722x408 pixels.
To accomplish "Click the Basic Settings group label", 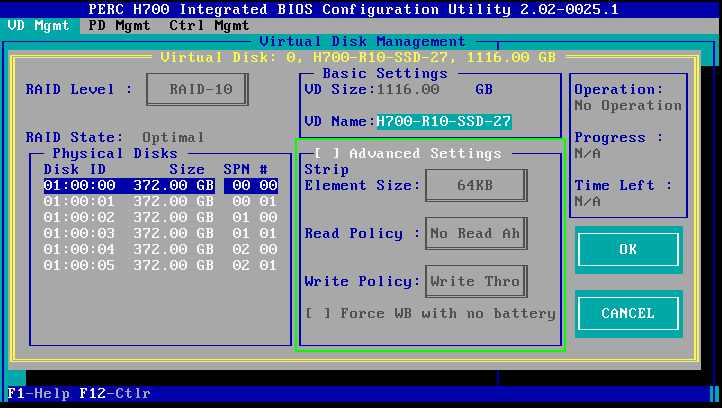I will point(385,74).
